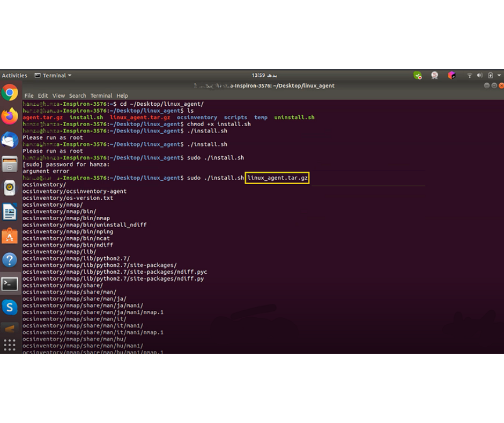Click the Activities button

point(14,76)
